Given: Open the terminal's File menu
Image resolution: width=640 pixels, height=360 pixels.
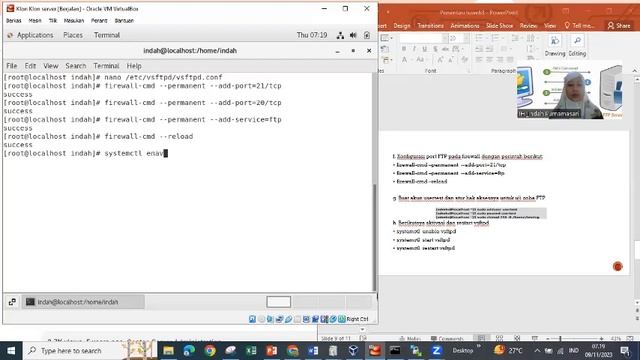Looking at the screenshot, I should 11,66.
